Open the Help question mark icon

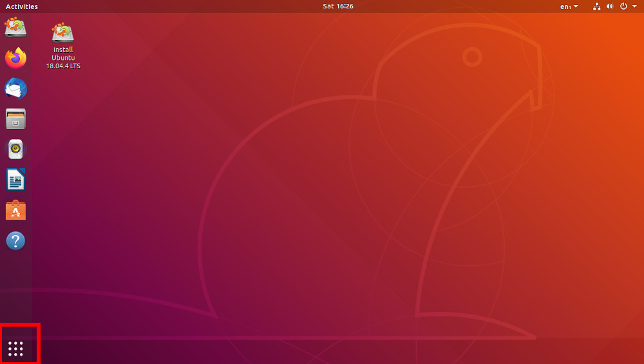tap(15, 241)
